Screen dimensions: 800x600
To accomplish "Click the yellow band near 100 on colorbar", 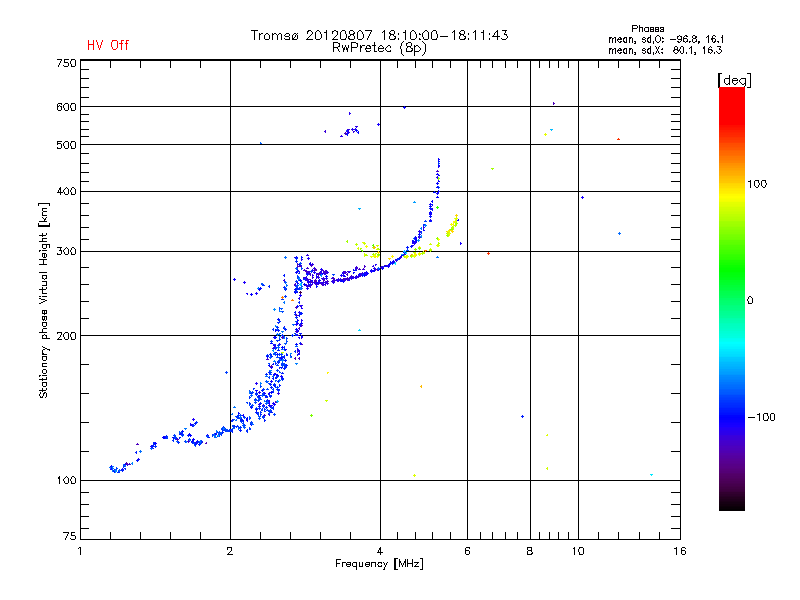I will pyautogui.click(x=732, y=194).
